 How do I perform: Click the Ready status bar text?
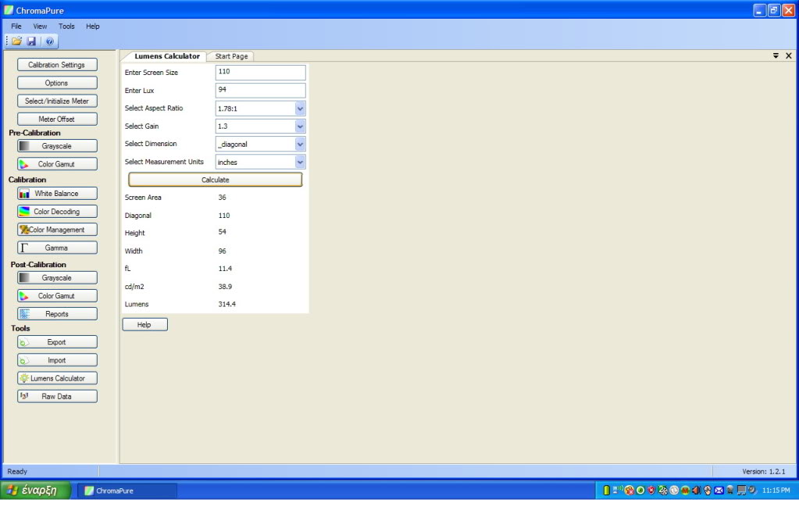[x=17, y=471]
